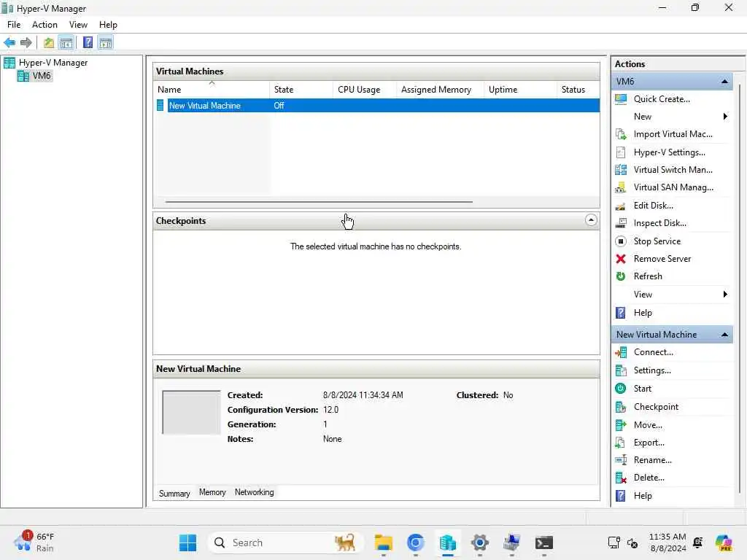Switch to the Networking tab
Viewport: 747px width, 560px height.
(x=255, y=492)
